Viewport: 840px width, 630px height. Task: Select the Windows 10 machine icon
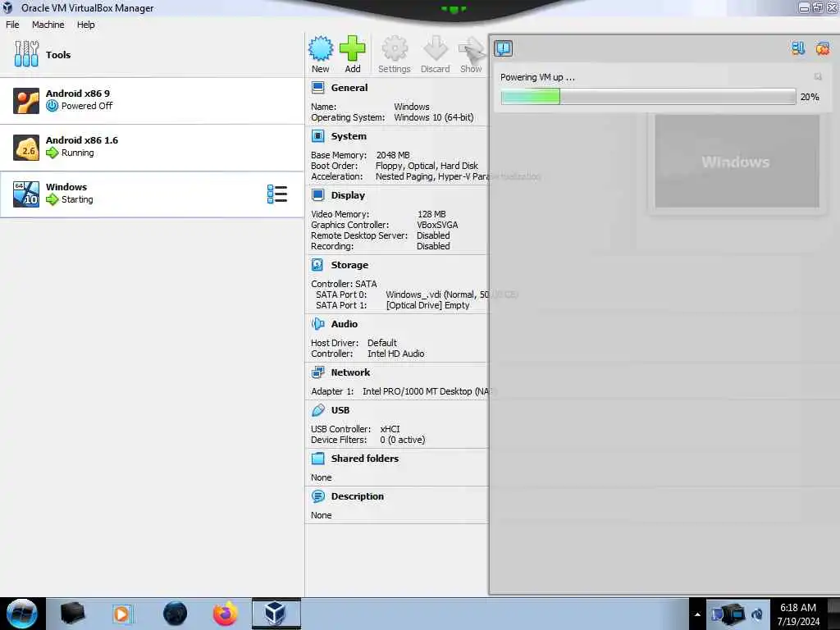tap(26, 194)
